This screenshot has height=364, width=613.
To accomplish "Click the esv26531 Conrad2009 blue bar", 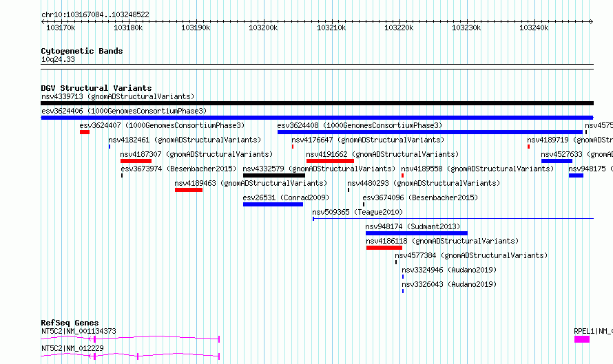I will pyautogui.click(x=273, y=204).
